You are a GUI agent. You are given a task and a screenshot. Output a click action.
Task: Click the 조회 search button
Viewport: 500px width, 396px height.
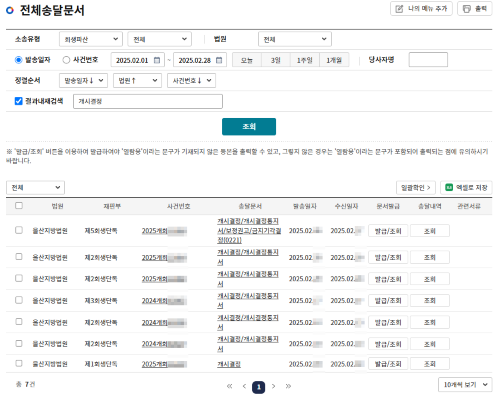click(x=249, y=127)
